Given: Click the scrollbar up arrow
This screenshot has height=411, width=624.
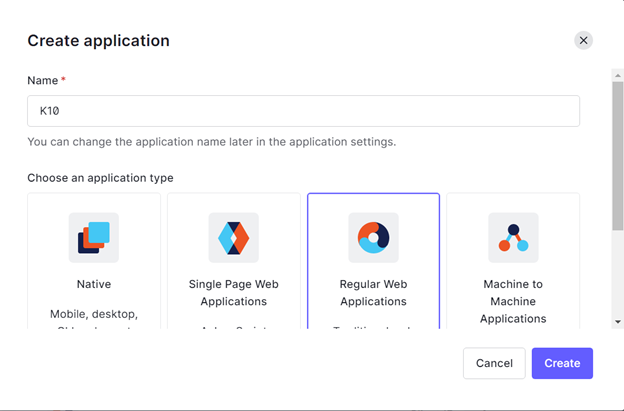Looking at the screenshot, I should point(618,75).
